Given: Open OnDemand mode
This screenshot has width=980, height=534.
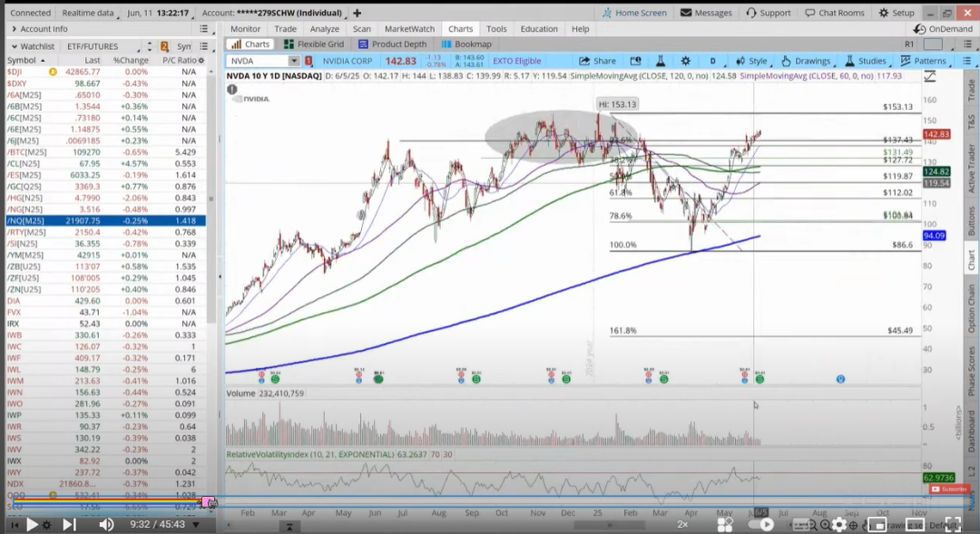Looking at the screenshot, I should pos(943,29).
